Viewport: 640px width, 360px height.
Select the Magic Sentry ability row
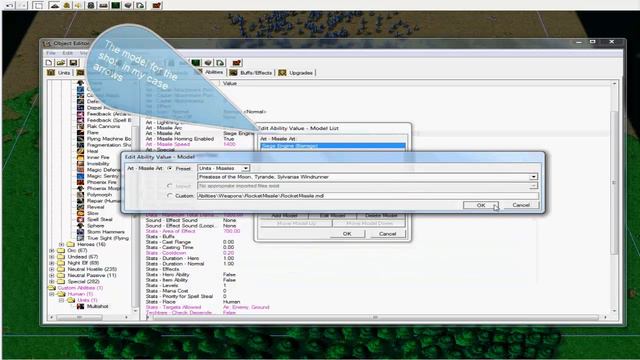102,176
